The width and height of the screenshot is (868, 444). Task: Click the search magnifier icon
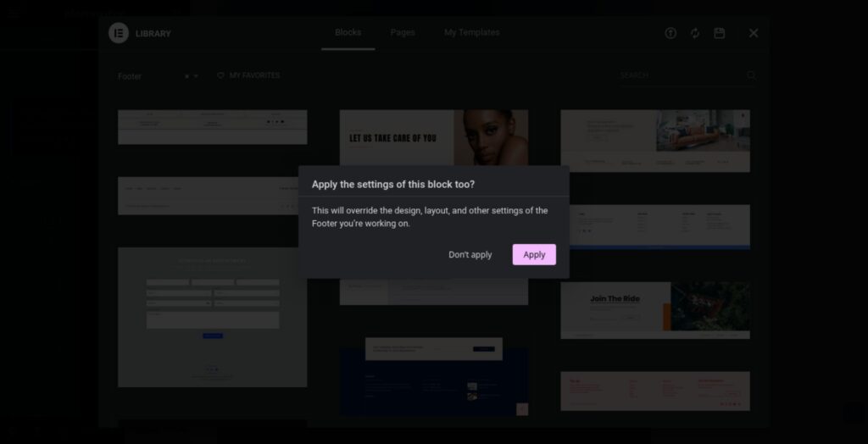[x=751, y=75]
